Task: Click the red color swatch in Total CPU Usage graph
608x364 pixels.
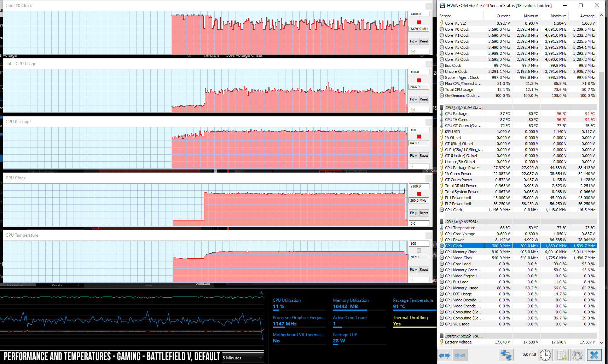Action: pos(419,80)
